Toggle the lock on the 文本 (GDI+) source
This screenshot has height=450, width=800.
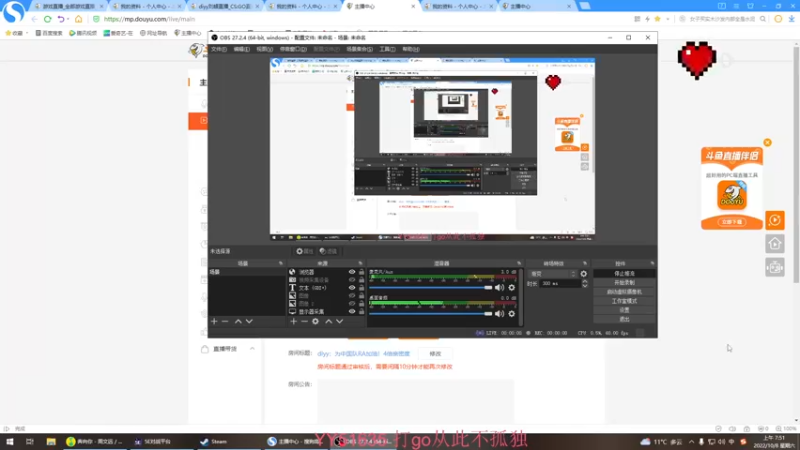coord(361,288)
